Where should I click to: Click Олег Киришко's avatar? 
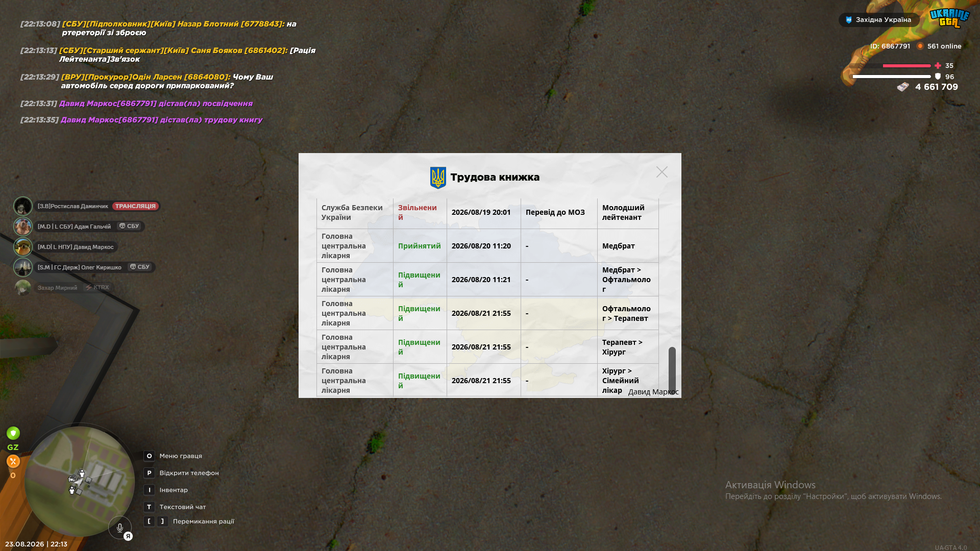23,267
